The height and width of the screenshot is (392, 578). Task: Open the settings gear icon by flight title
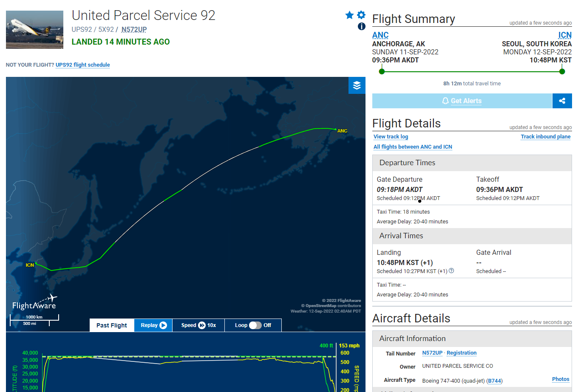click(361, 15)
